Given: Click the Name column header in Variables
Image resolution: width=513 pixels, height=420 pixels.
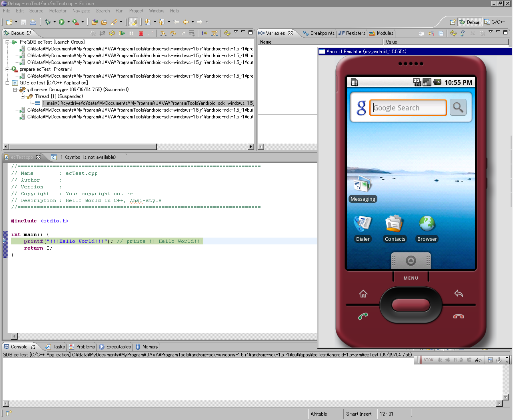Looking at the screenshot, I should pos(320,42).
